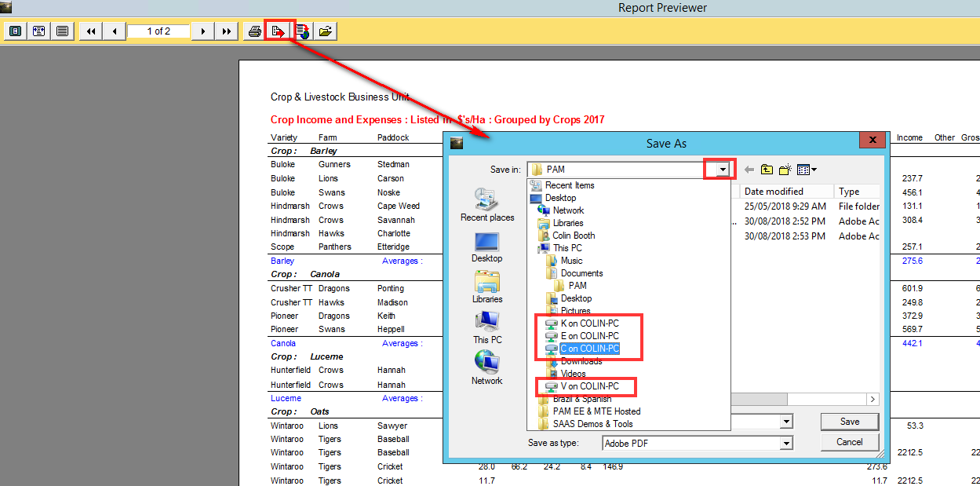
Task: Cancel the Save As dialog
Action: [849, 442]
